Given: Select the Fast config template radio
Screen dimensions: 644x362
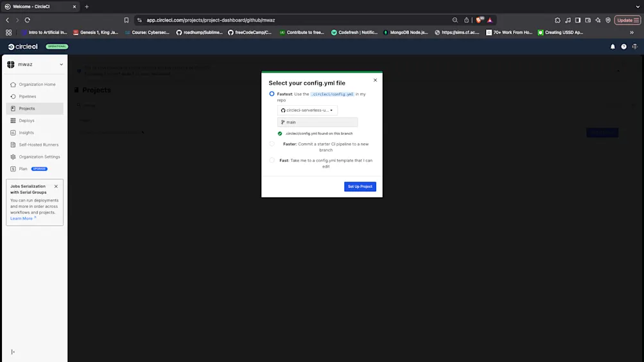Looking at the screenshot, I should [x=272, y=160].
